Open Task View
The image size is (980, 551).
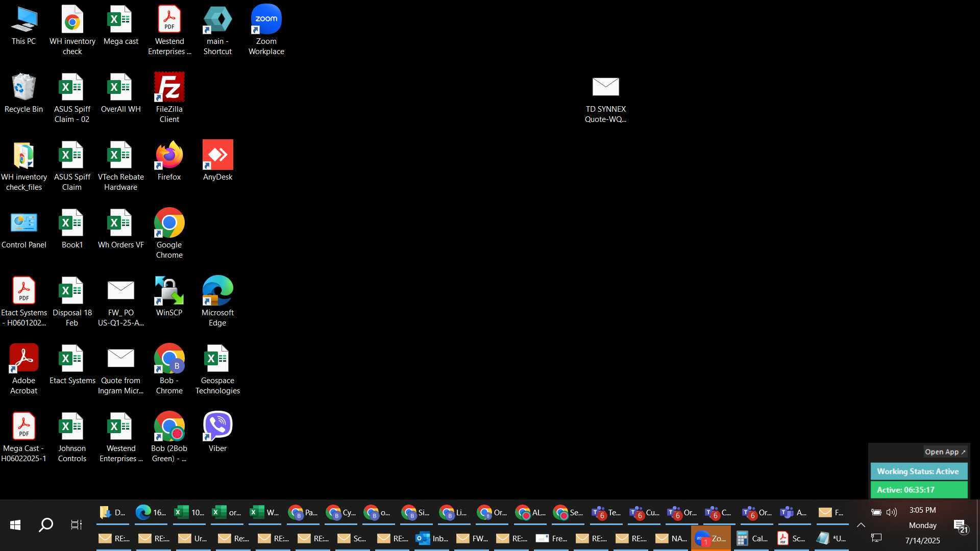tap(77, 525)
